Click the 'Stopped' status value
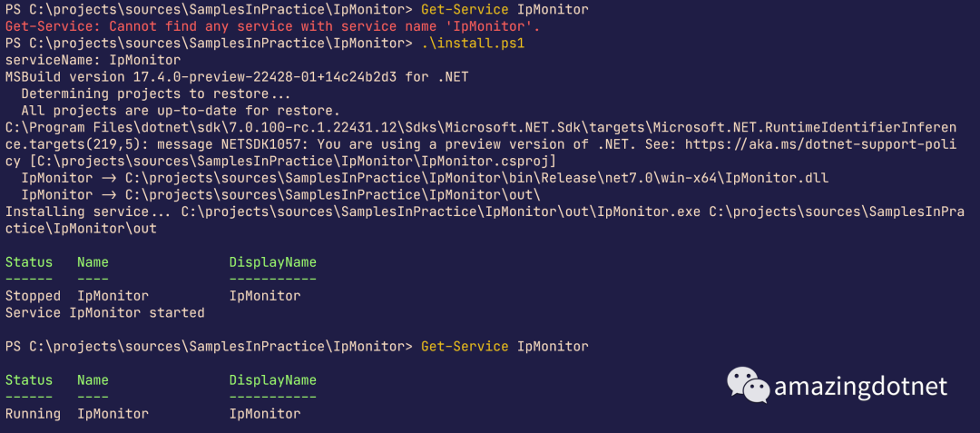The image size is (980, 433). pos(33,296)
